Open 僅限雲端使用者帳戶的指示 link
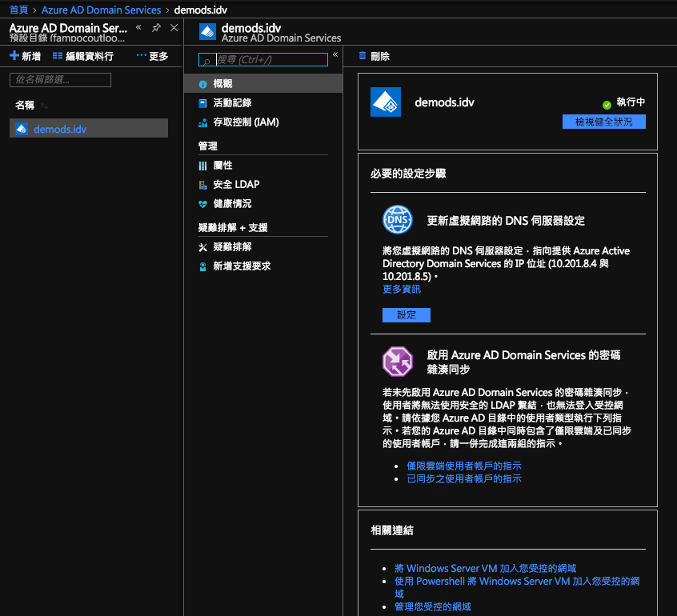Image resolution: width=677 pixels, height=616 pixels. 464,466
